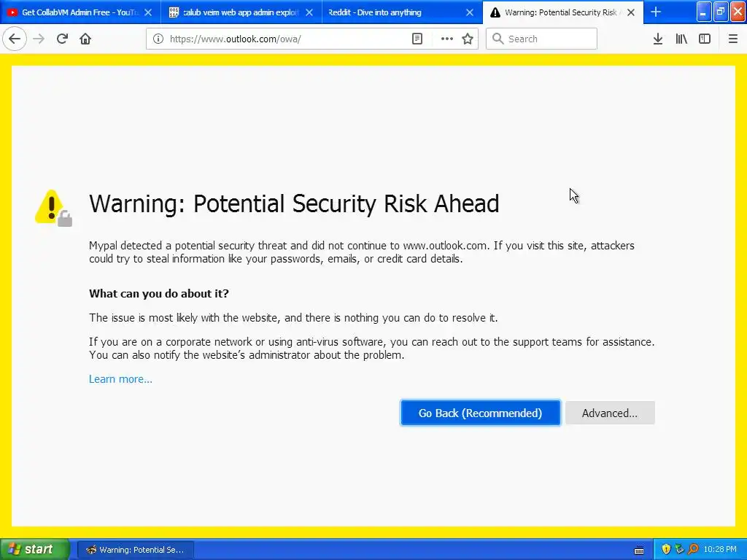
Task: Close the Get CollabVM Admin Free tab
Action: (x=148, y=12)
